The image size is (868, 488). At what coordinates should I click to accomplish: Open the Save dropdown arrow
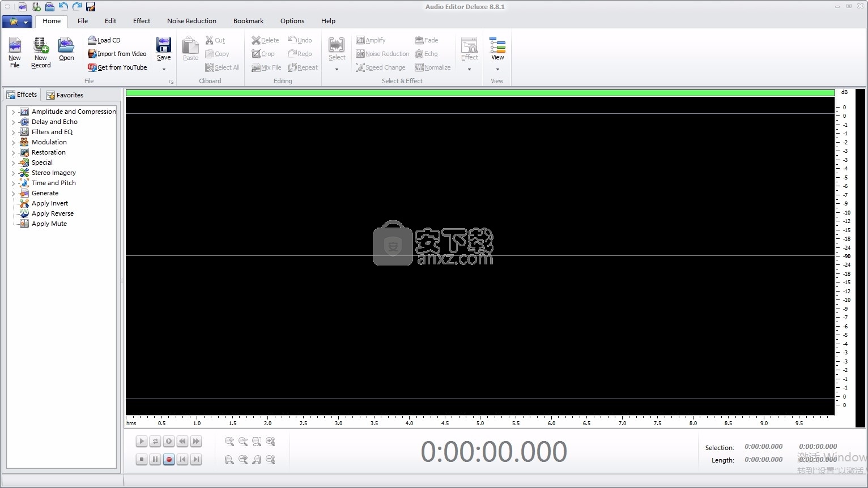(164, 69)
